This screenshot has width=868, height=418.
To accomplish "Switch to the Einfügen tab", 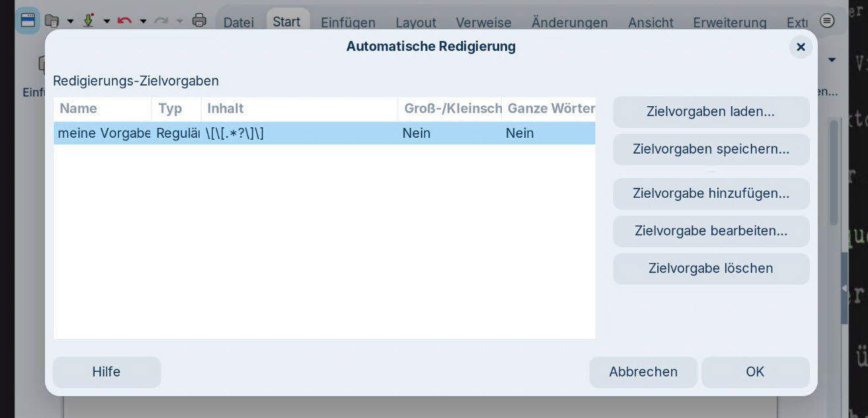I will 348,22.
